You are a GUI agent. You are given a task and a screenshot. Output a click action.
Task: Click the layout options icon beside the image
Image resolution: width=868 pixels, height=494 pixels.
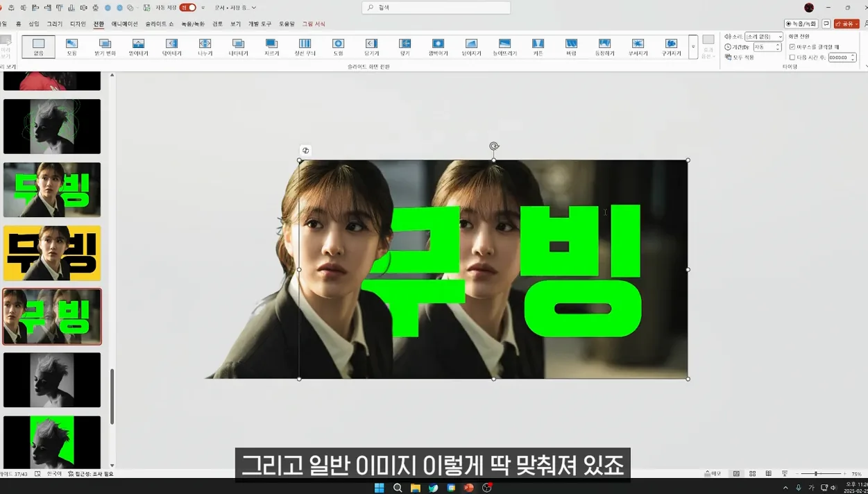point(305,151)
